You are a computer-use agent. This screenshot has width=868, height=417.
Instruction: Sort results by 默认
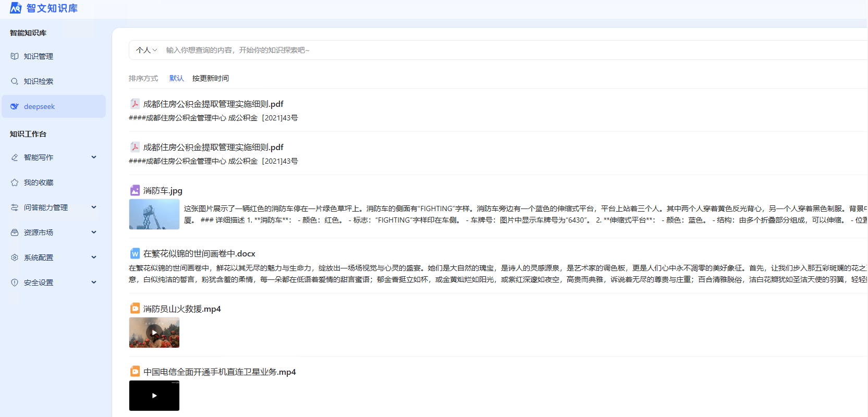click(177, 78)
